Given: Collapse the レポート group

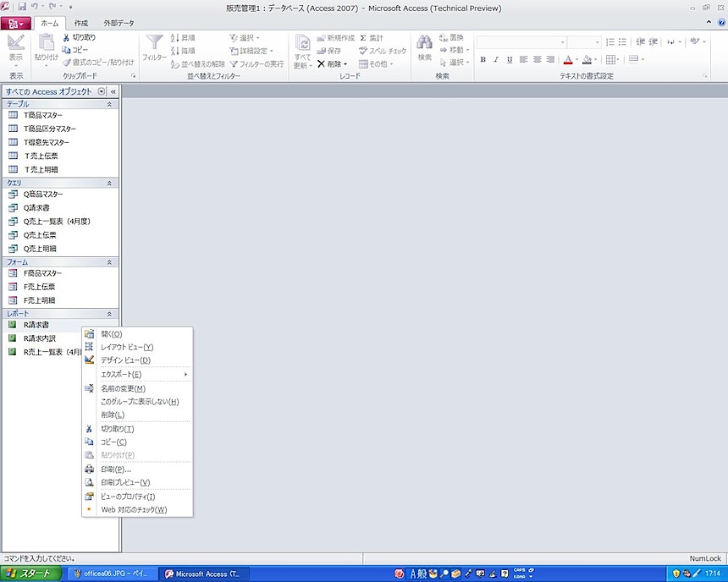Looking at the screenshot, I should 109,314.
